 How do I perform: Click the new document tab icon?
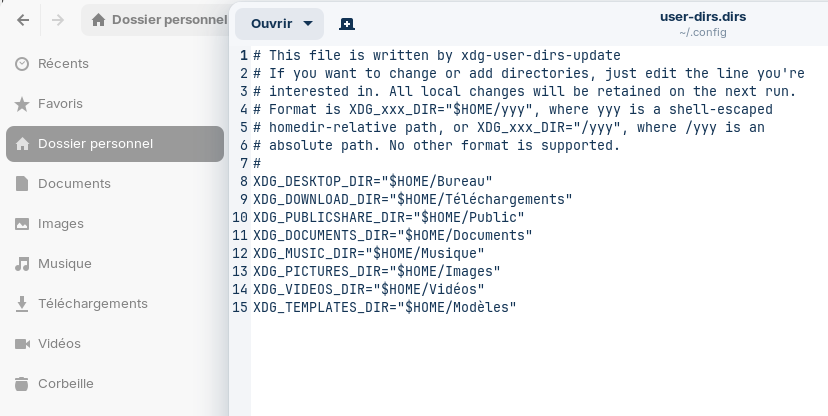347,24
